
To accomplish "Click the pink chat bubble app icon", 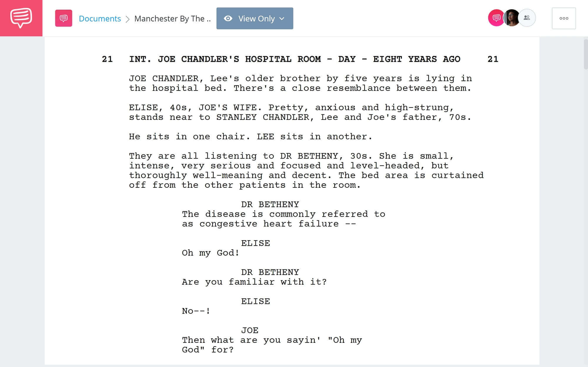I will click(x=21, y=18).
